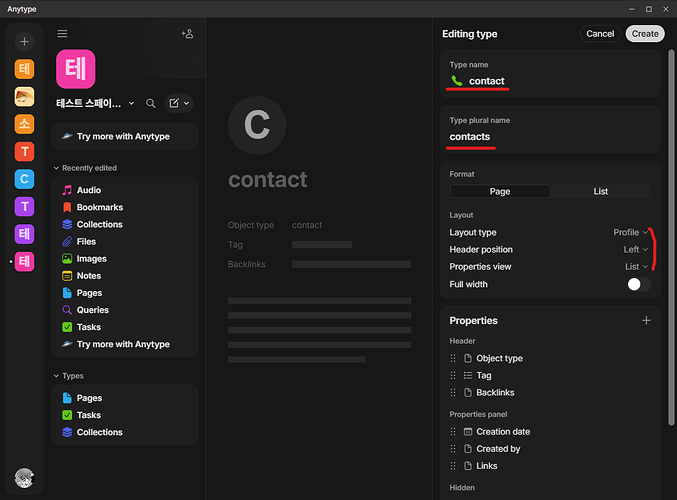Click the contact title in the preview

[x=268, y=180]
